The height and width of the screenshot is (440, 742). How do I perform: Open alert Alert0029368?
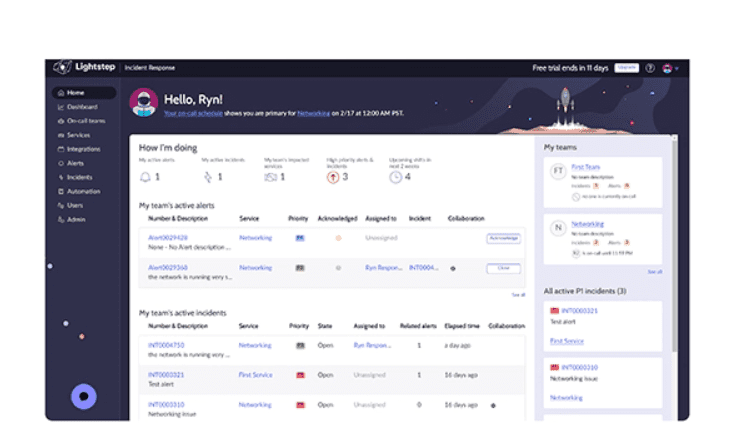(168, 268)
